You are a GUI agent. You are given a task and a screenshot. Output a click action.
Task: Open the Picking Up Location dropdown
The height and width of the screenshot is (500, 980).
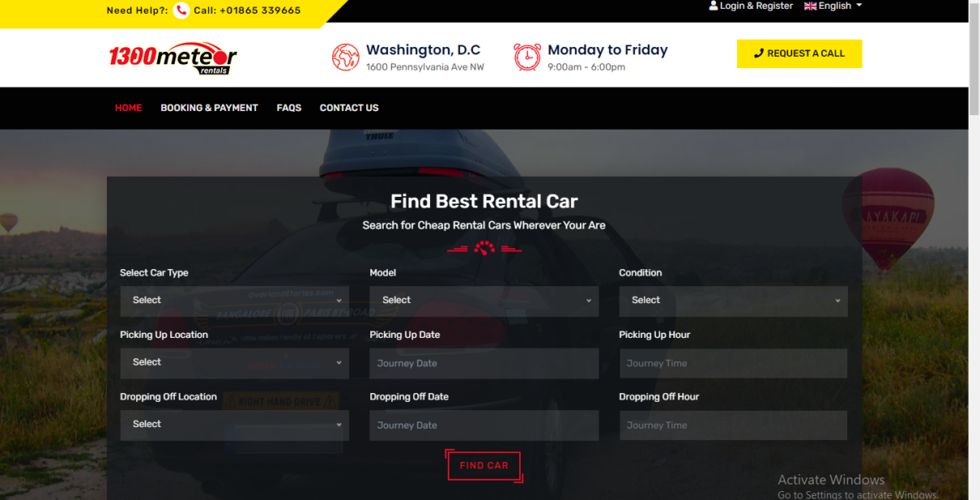235,363
